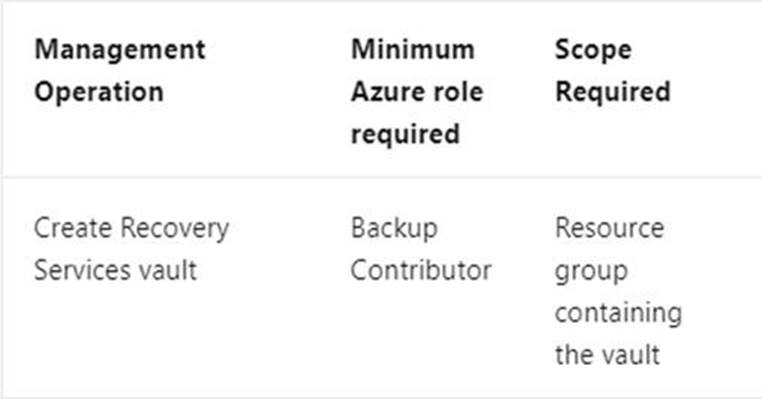Click the word Backup in the role cell
762x399 pixels.
(394, 228)
